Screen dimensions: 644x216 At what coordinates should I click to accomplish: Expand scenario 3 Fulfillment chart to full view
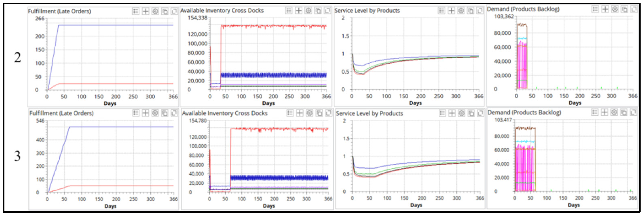click(174, 113)
